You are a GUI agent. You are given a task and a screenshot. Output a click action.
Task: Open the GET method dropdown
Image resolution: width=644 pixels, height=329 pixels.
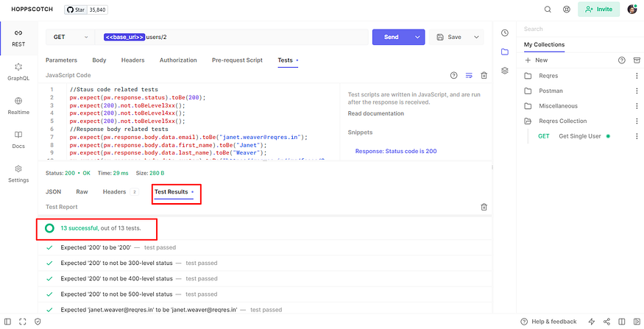[70, 37]
